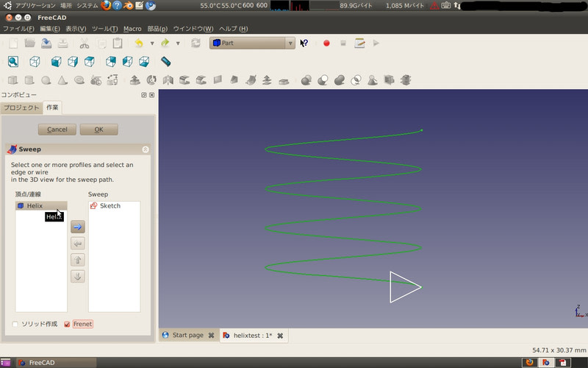Open the 場所 system menu
Viewport: 588px width, 368px height.
(x=66, y=6)
